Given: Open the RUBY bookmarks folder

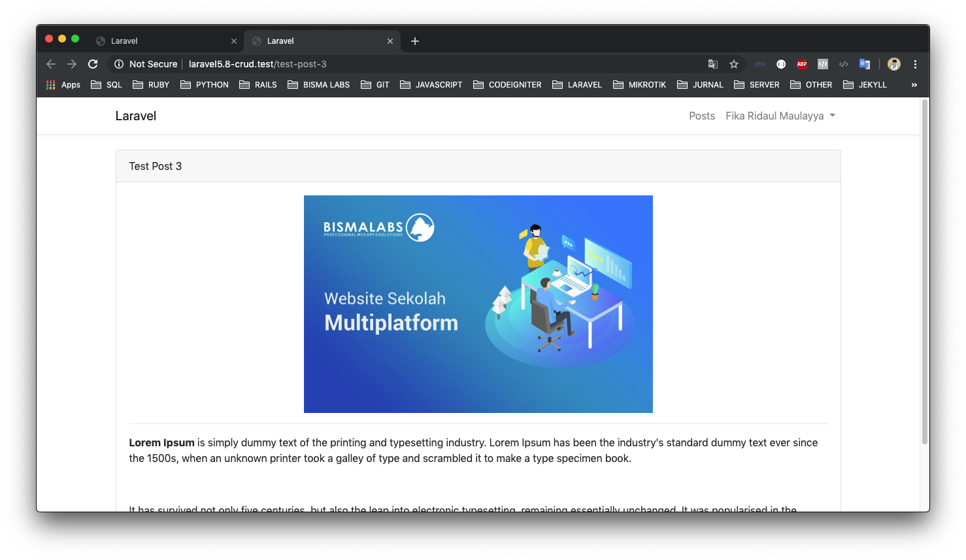Looking at the screenshot, I should 151,85.
